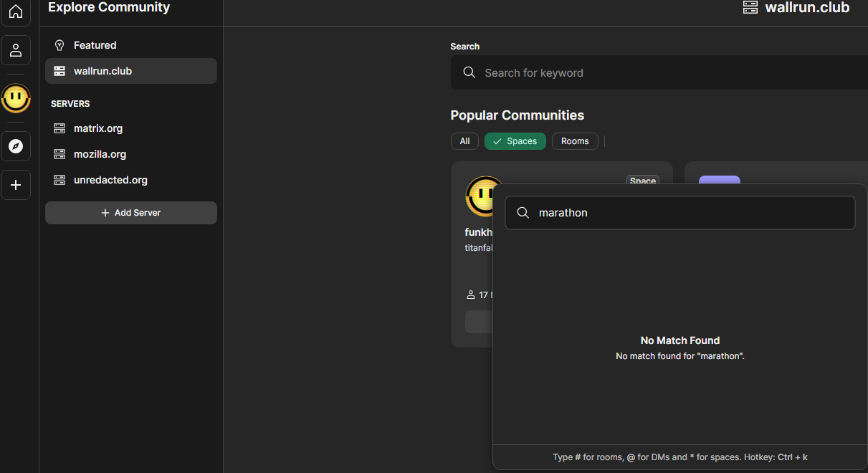This screenshot has width=868, height=473.
Task: Click the plus create space icon
Action: point(16,185)
